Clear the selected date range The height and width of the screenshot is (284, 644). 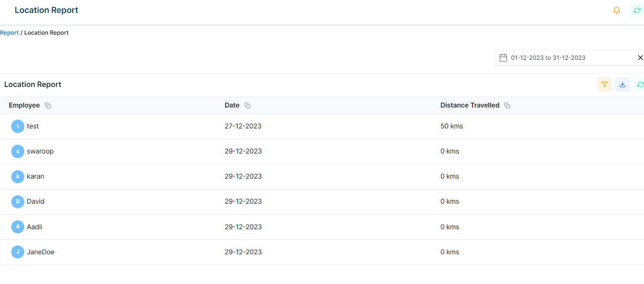(640, 58)
